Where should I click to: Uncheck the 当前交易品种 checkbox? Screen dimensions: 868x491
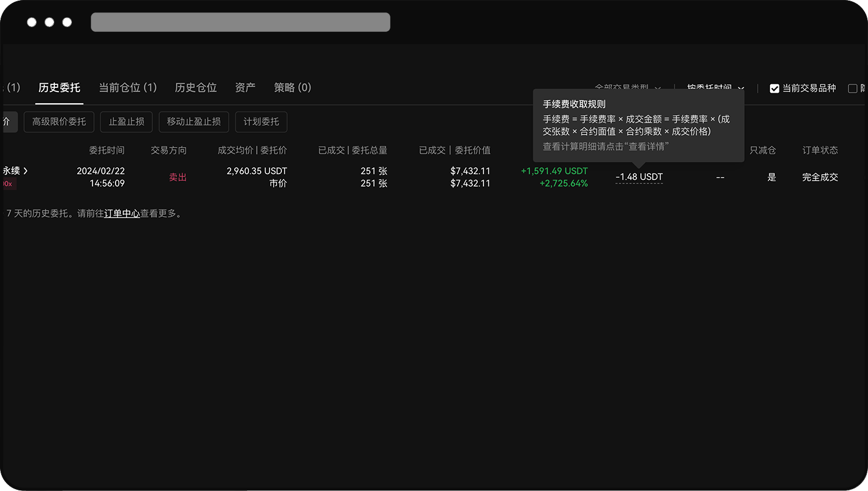coord(774,88)
